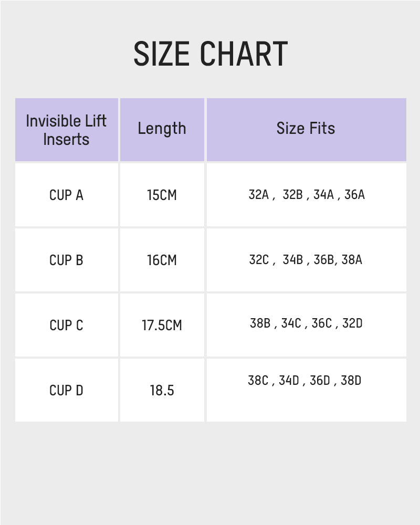Select the Invisible Lift Inserts column header
Image resolution: width=420 pixels, height=525 pixels.
(x=66, y=130)
